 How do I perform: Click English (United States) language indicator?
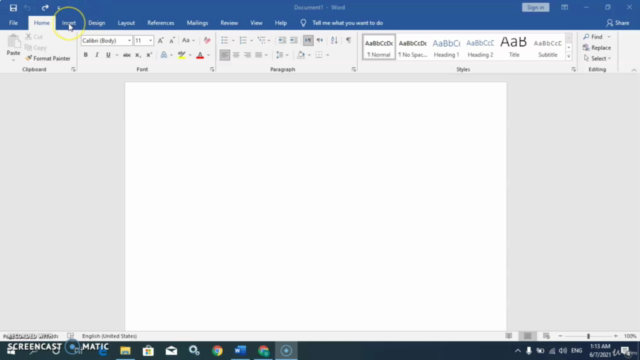[x=109, y=336]
